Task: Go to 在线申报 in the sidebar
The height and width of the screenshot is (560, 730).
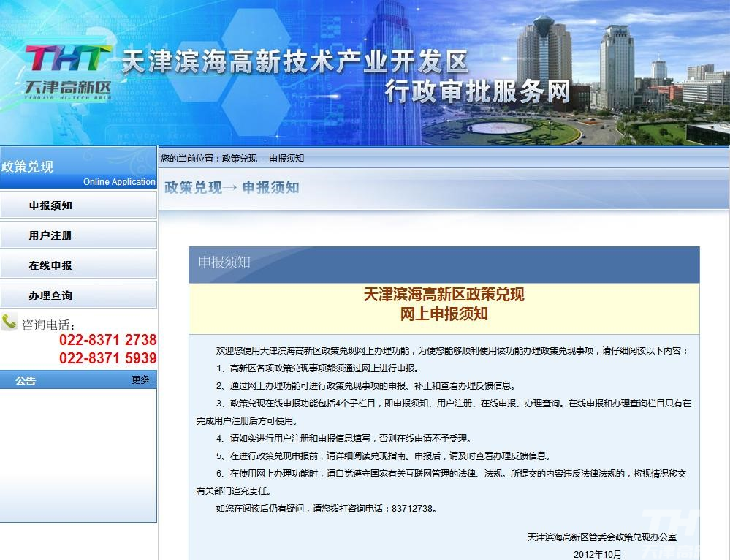Action: pos(78,265)
